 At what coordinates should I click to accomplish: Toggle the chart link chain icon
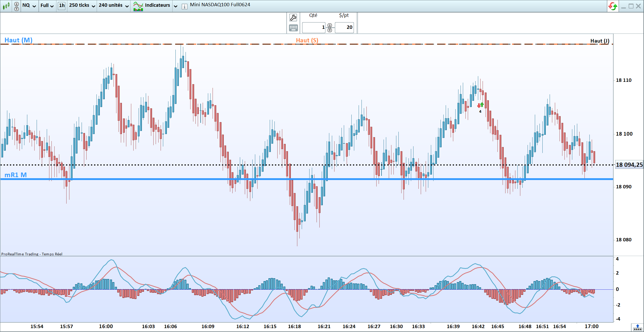[16, 6]
